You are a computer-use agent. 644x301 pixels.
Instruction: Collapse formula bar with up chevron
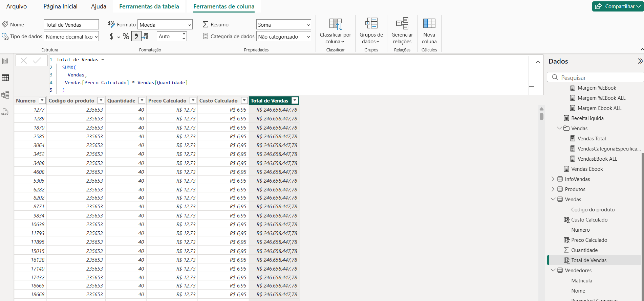[x=538, y=62]
